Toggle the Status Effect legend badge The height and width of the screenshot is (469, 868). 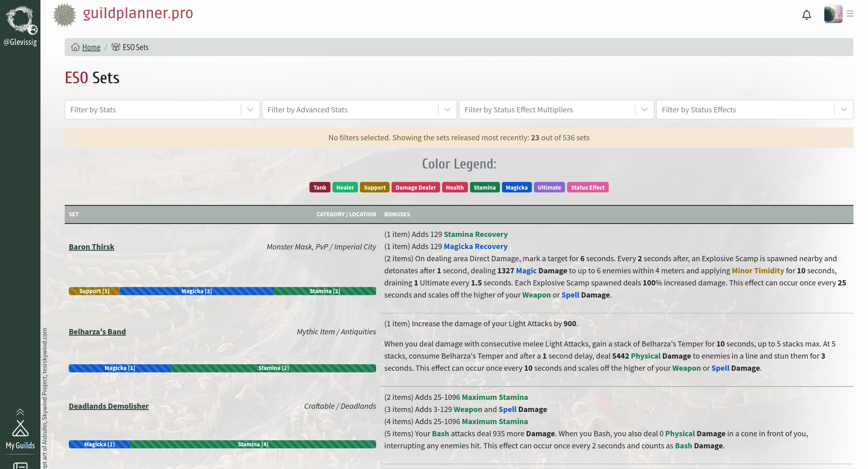[x=588, y=187]
